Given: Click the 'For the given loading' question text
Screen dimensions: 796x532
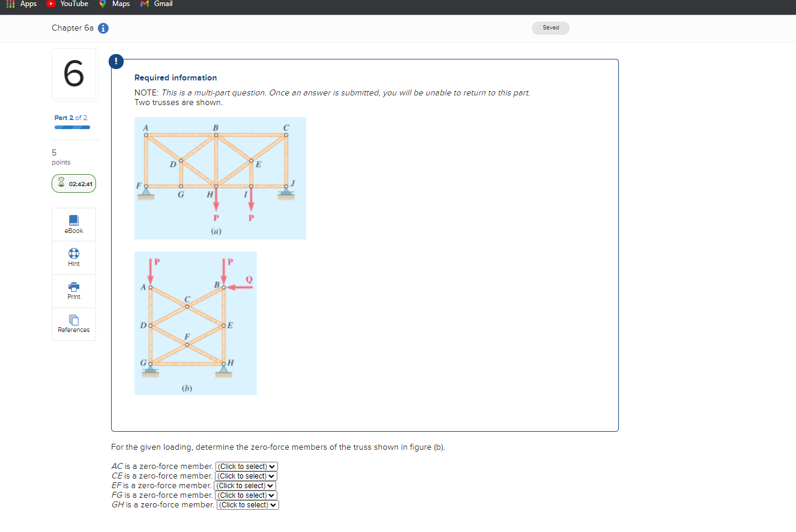Looking at the screenshot, I should 278,447.
